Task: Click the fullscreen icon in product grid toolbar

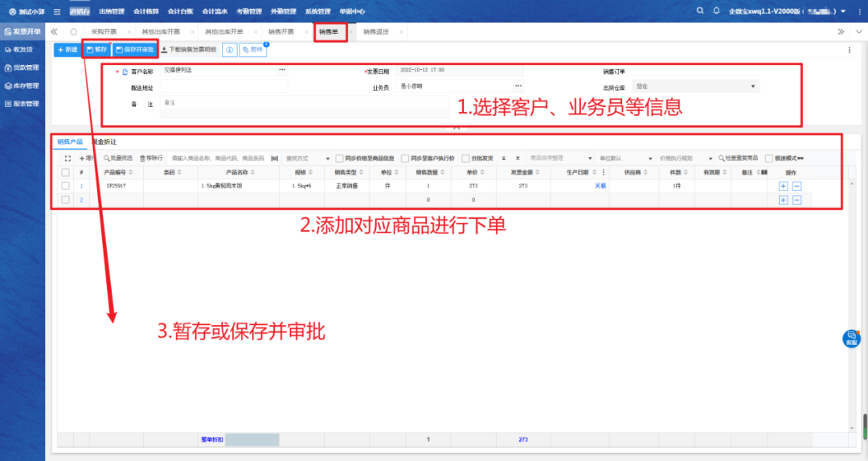Action: point(68,158)
